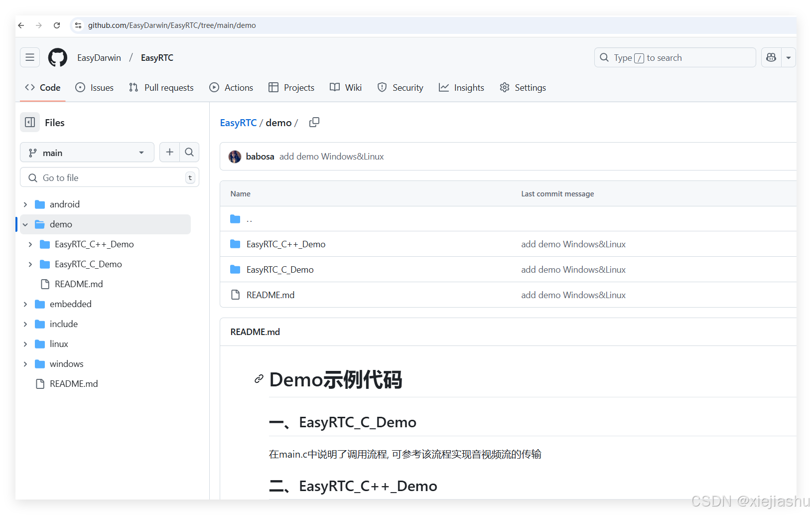This screenshot has height=515, width=812.
Task: Open site info icon in address bar
Action: (78, 25)
